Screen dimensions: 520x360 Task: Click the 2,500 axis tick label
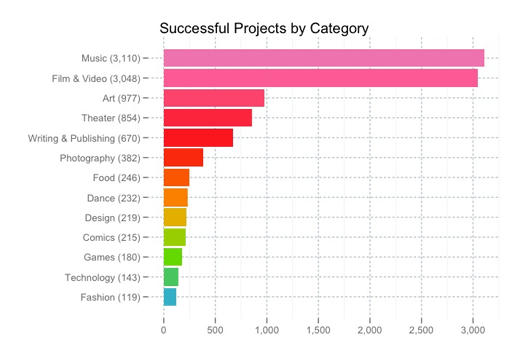[x=421, y=330]
